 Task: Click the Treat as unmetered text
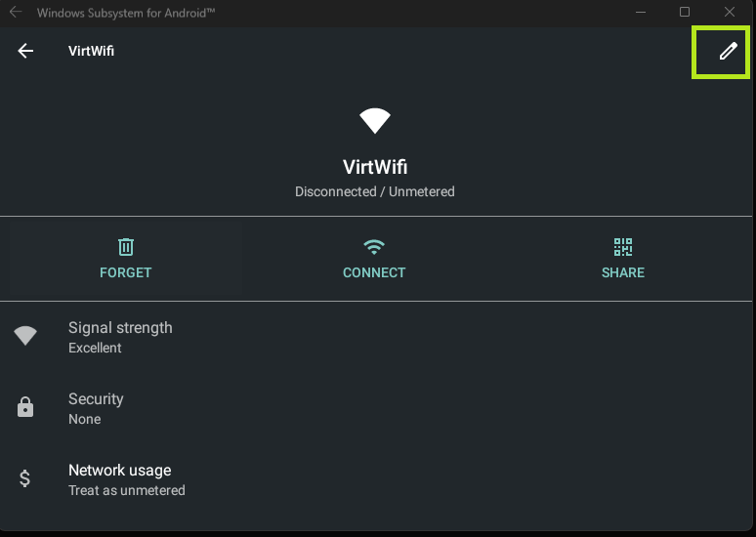[x=126, y=490]
